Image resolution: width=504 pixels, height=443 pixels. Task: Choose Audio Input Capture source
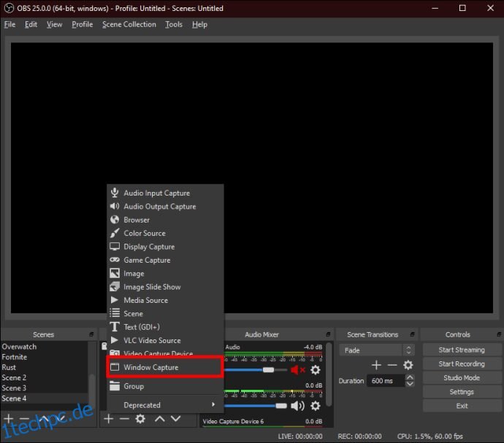point(165,193)
